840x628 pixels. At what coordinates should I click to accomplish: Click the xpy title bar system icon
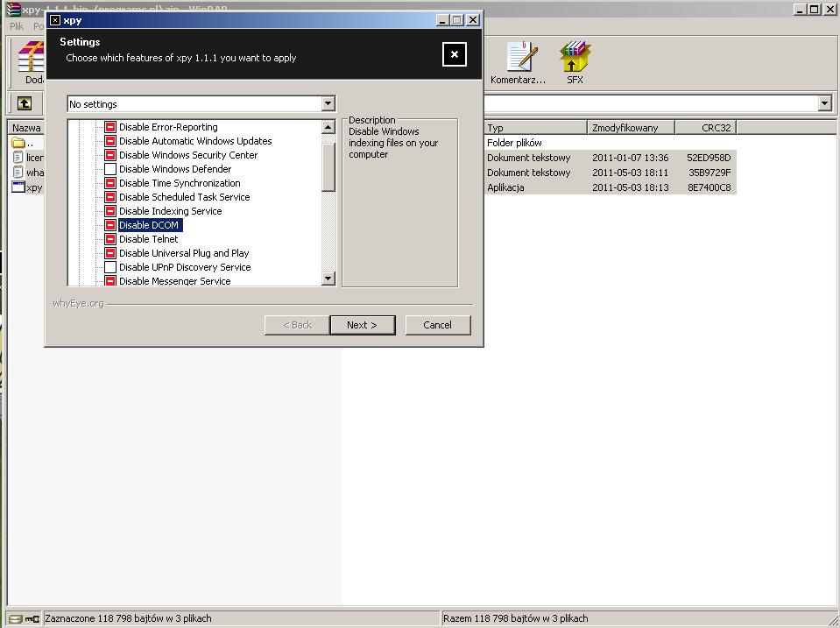[54, 20]
